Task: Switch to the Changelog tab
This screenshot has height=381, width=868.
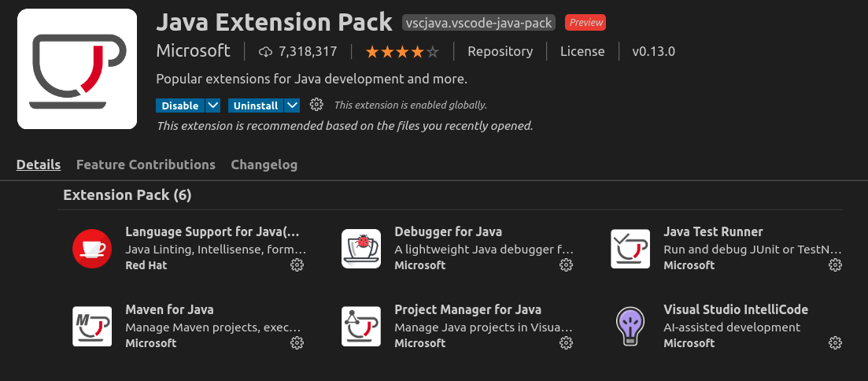Action: pos(264,165)
